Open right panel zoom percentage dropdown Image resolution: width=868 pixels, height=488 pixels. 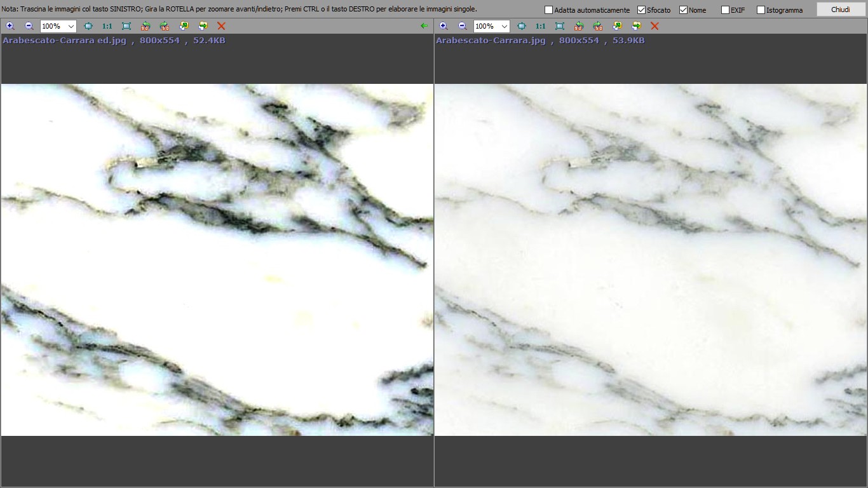pyautogui.click(x=504, y=26)
